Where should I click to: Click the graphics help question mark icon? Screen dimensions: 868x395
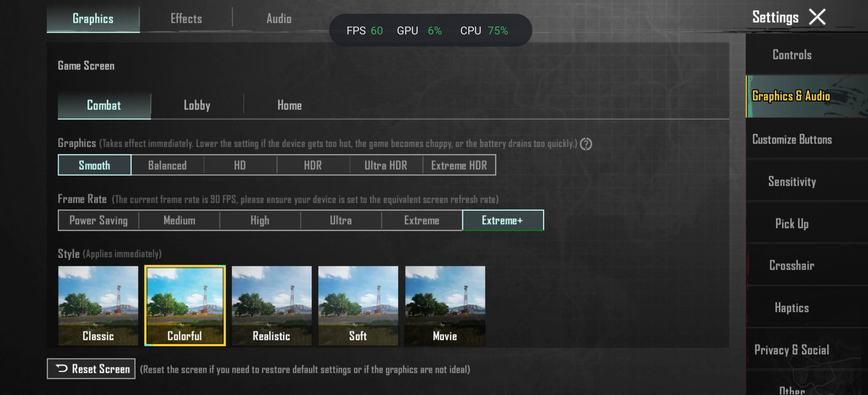[x=586, y=144]
